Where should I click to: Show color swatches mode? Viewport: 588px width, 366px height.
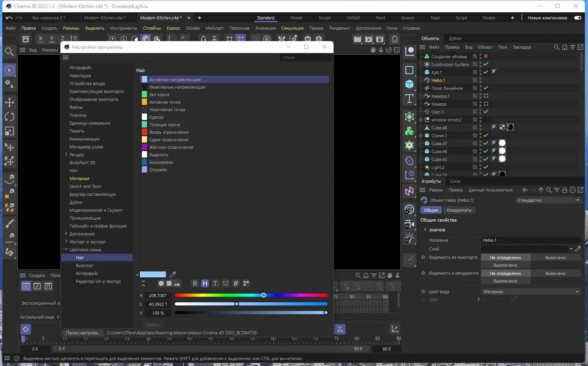tap(246, 283)
